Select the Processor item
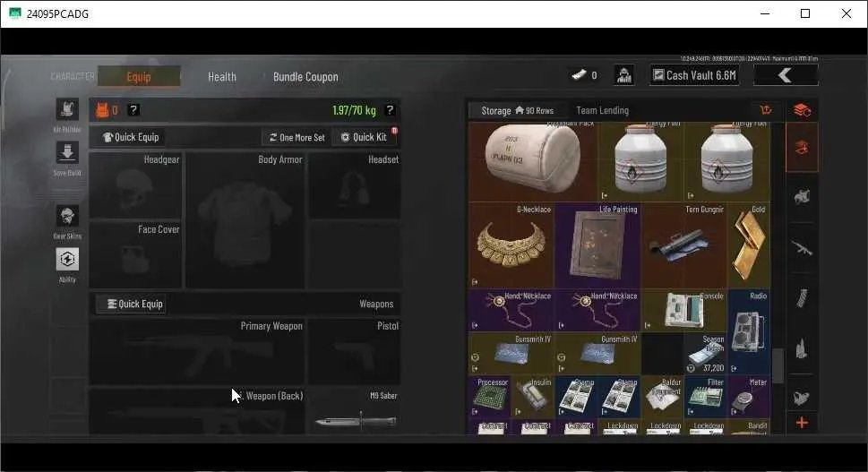Image resolution: width=868 pixels, height=472 pixels. [x=490, y=397]
